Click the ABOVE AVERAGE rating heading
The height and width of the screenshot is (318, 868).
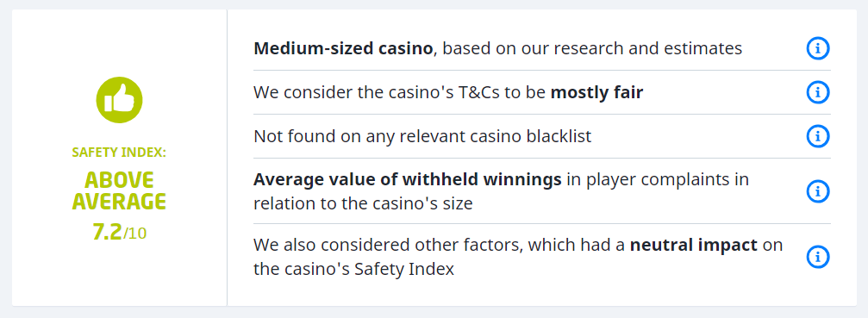point(119,190)
